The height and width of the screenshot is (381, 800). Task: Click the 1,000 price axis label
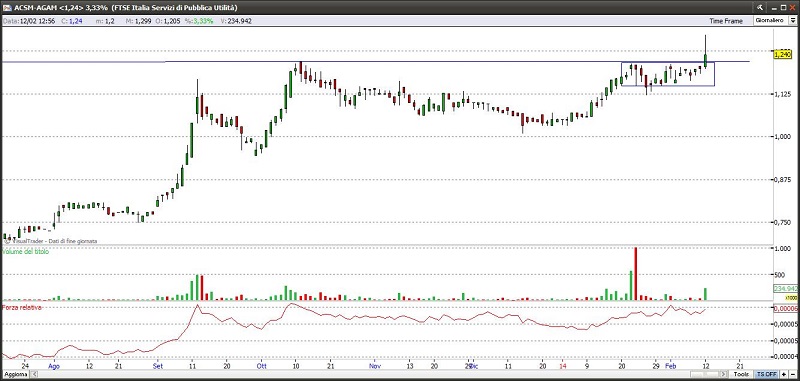pyautogui.click(x=782, y=137)
